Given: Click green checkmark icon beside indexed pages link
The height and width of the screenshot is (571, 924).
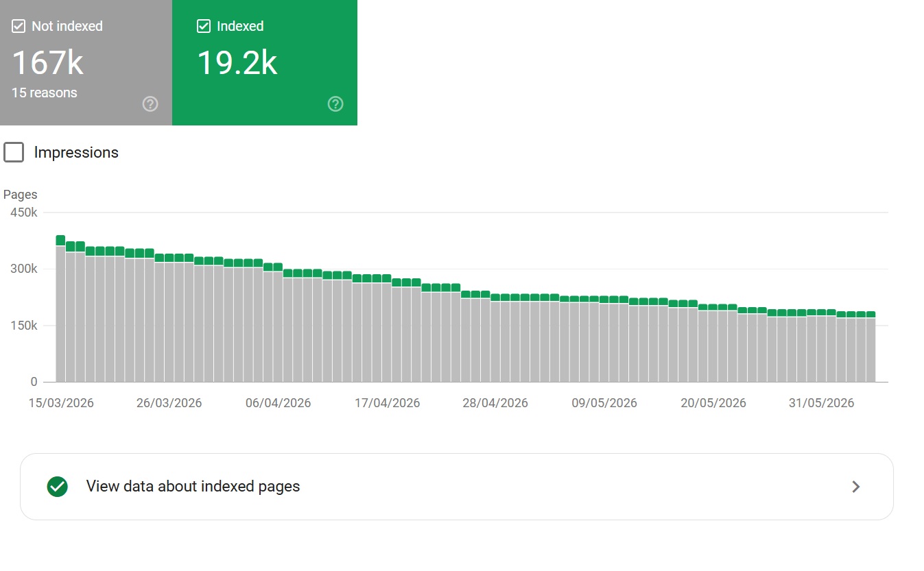Looking at the screenshot, I should [58, 487].
